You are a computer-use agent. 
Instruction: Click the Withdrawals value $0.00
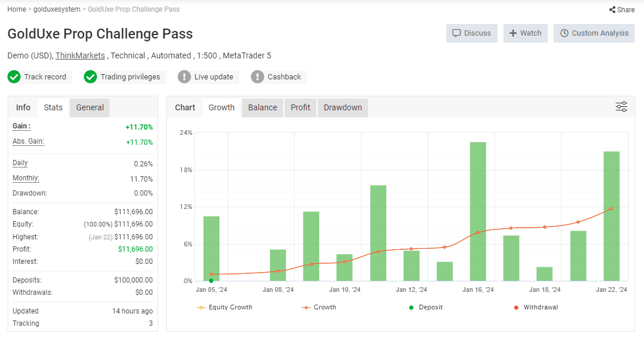pyautogui.click(x=144, y=292)
